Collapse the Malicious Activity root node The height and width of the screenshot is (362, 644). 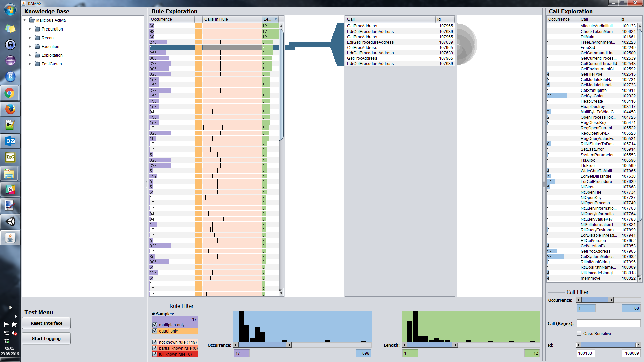click(25, 20)
